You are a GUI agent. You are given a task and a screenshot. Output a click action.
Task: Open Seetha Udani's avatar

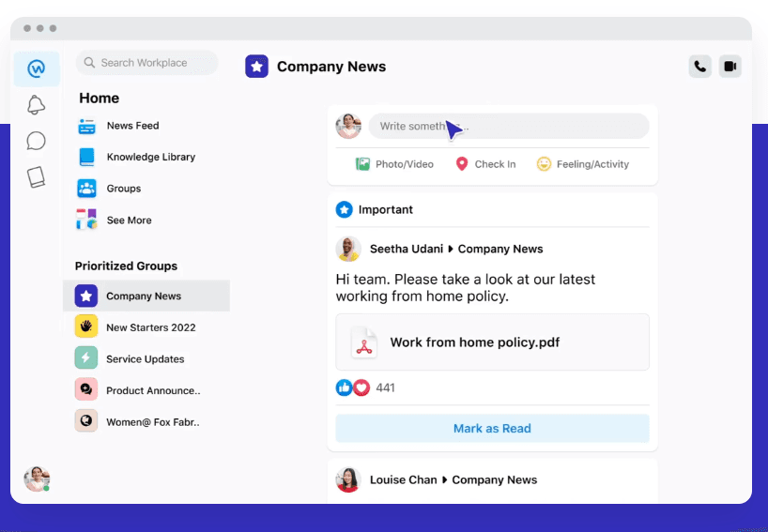tap(348, 249)
